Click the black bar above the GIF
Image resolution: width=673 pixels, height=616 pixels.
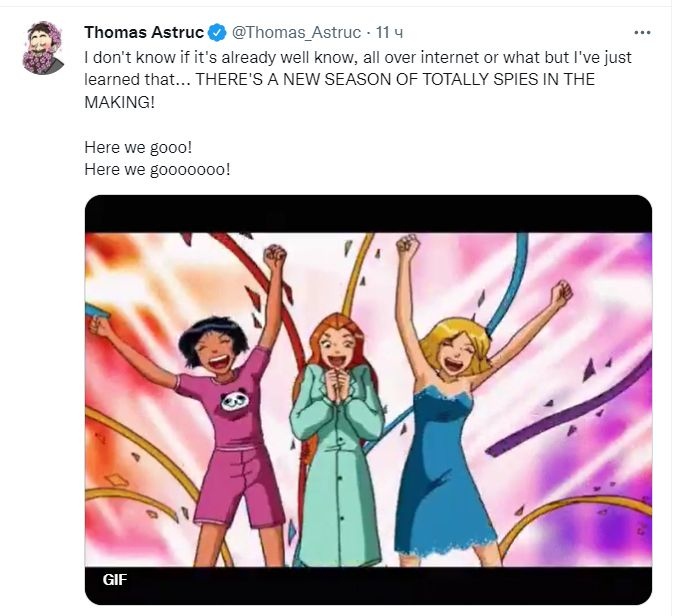pyautogui.click(x=368, y=214)
